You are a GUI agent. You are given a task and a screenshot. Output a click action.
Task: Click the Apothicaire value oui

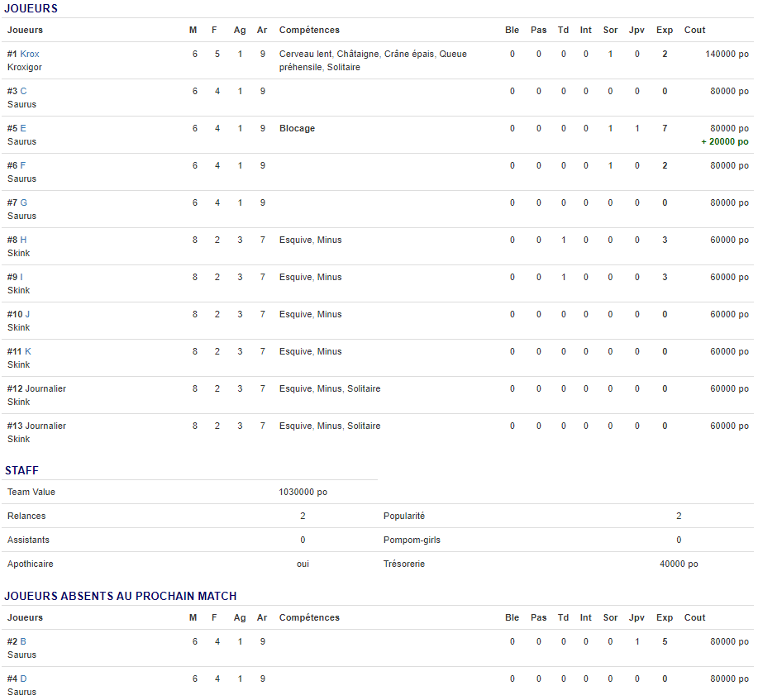coord(303,564)
